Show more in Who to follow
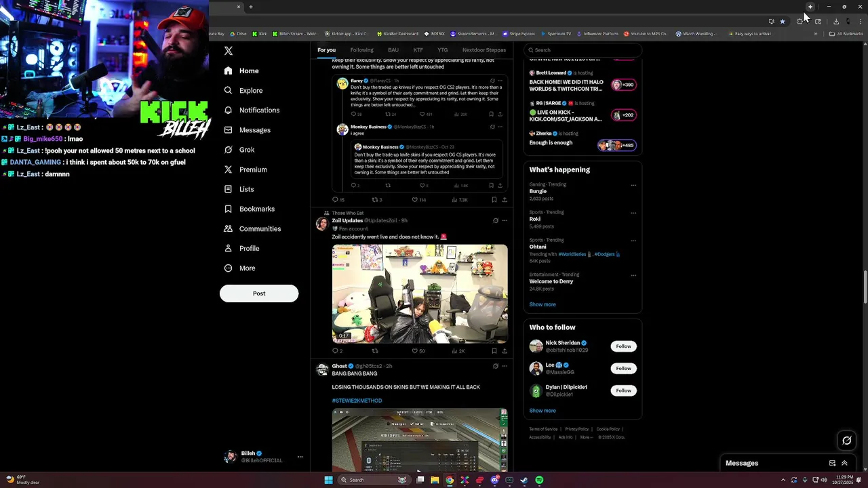This screenshot has height=488, width=868. pyautogui.click(x=542, y=410)
